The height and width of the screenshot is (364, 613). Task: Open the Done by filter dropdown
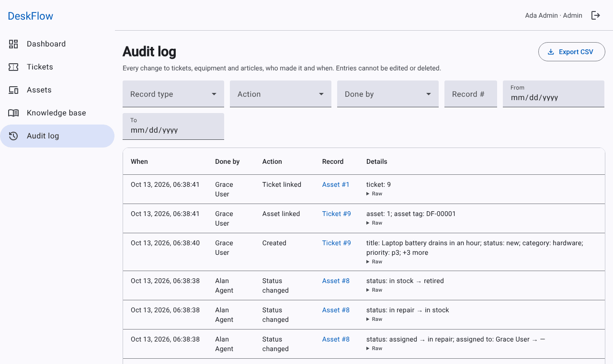(388, 94)
